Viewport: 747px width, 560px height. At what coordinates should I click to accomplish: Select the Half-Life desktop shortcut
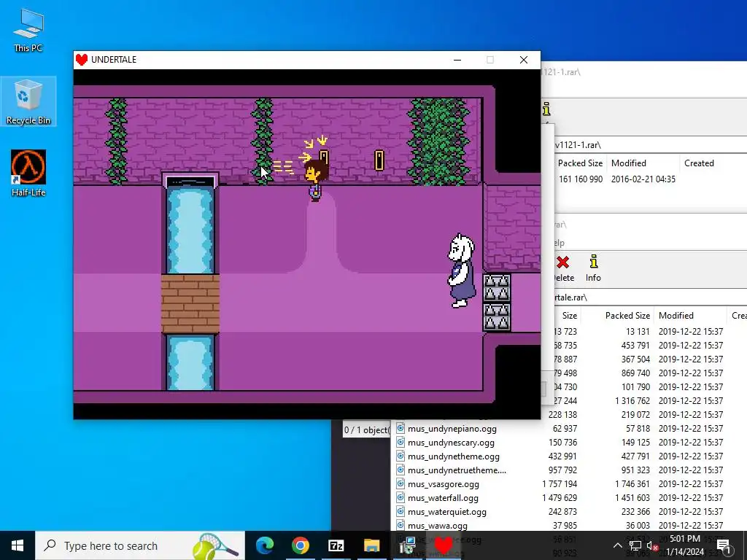point(28,174)
